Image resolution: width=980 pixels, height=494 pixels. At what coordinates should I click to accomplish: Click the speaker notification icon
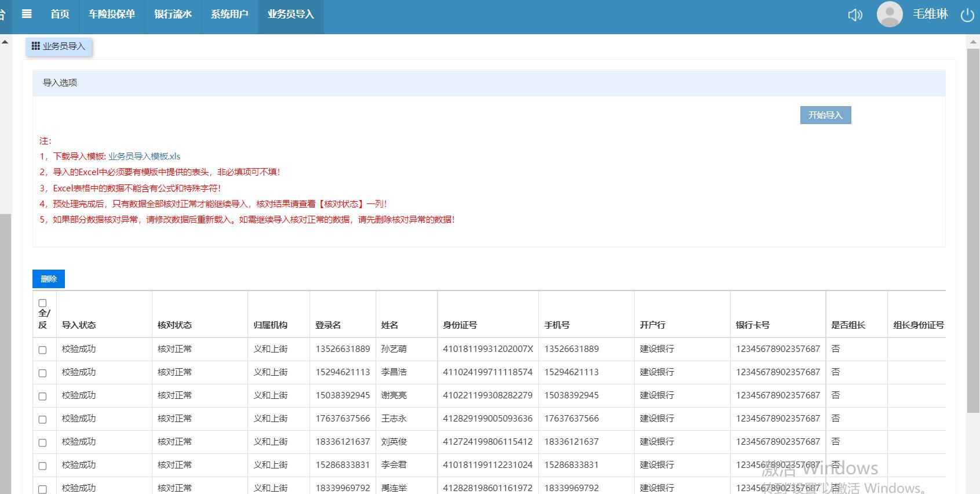tap(855, 15)
